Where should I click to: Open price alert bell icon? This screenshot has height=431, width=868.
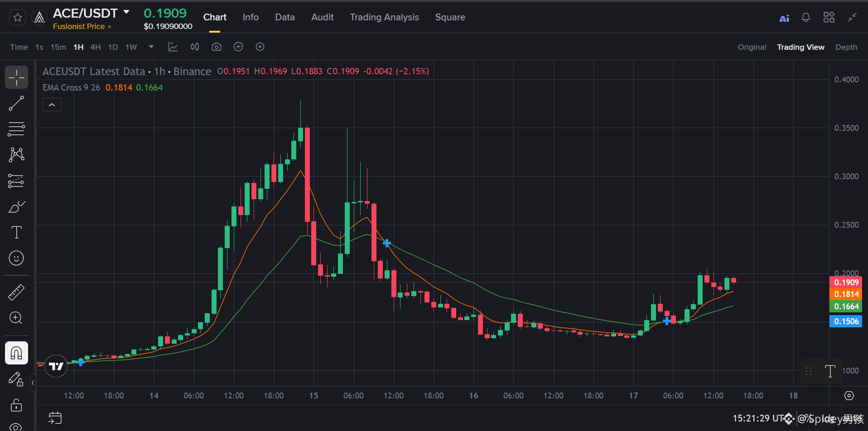tap(806, 18)
